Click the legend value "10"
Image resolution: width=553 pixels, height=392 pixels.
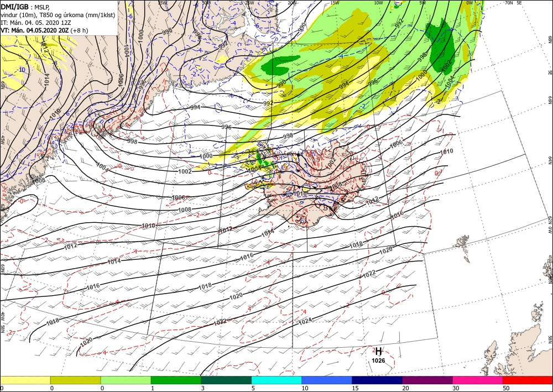[305, 389]
